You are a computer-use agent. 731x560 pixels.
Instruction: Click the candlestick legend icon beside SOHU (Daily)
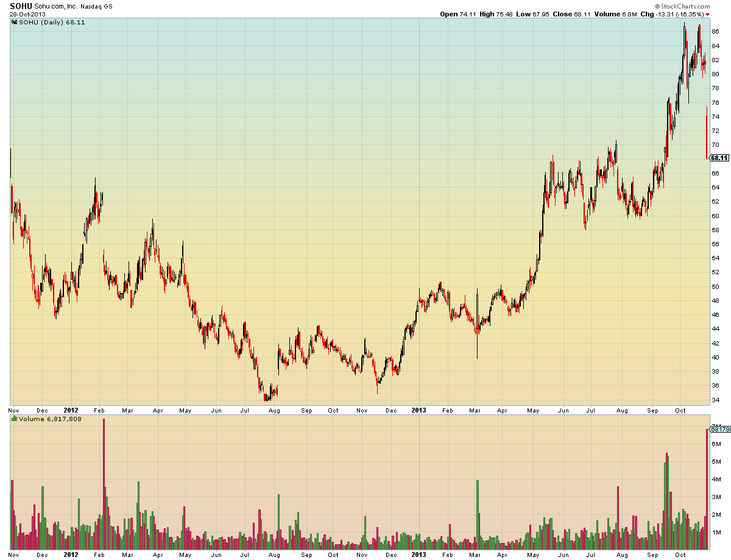[x=13, y=21]
